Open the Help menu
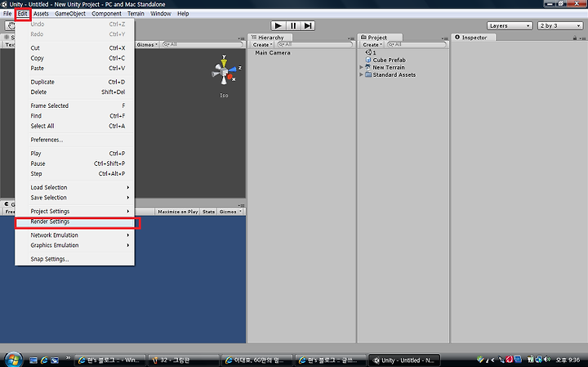 pos(183,14)
